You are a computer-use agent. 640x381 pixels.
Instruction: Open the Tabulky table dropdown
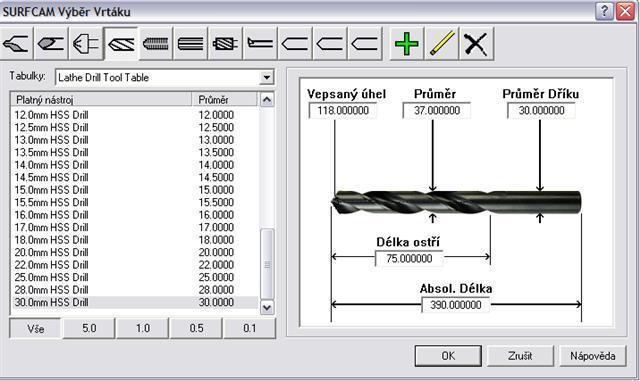coord(267,77)
